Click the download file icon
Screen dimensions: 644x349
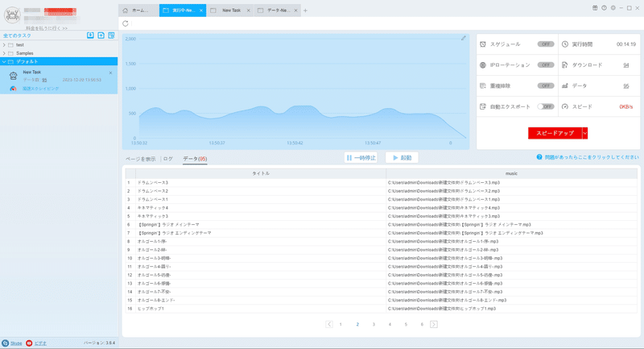coord(565,65)
